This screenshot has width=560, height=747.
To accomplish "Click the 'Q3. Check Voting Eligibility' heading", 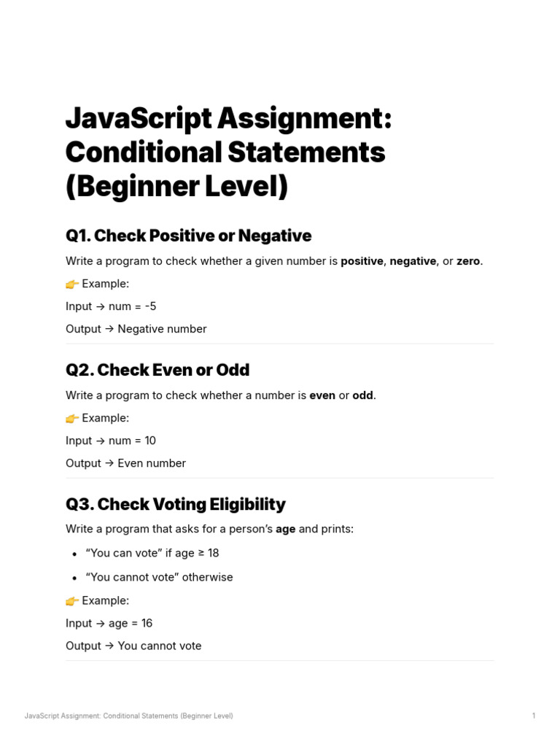I will point(175,504).
